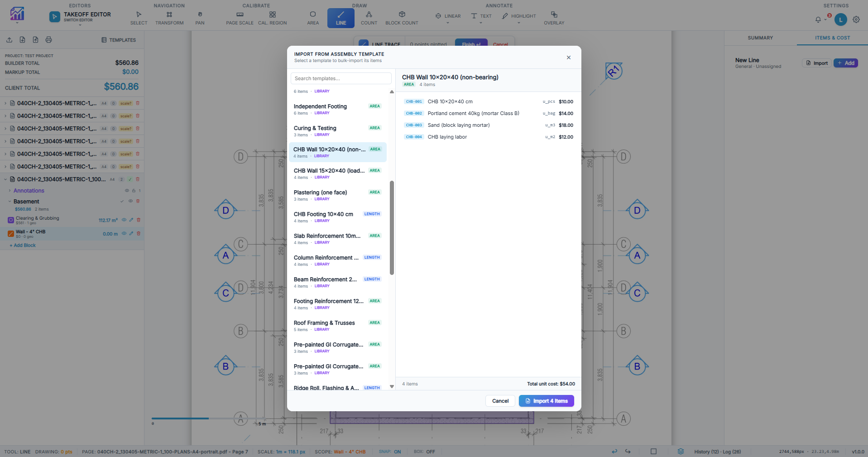
Task: Click the Search templates input field
Action: tap(340, 78)
